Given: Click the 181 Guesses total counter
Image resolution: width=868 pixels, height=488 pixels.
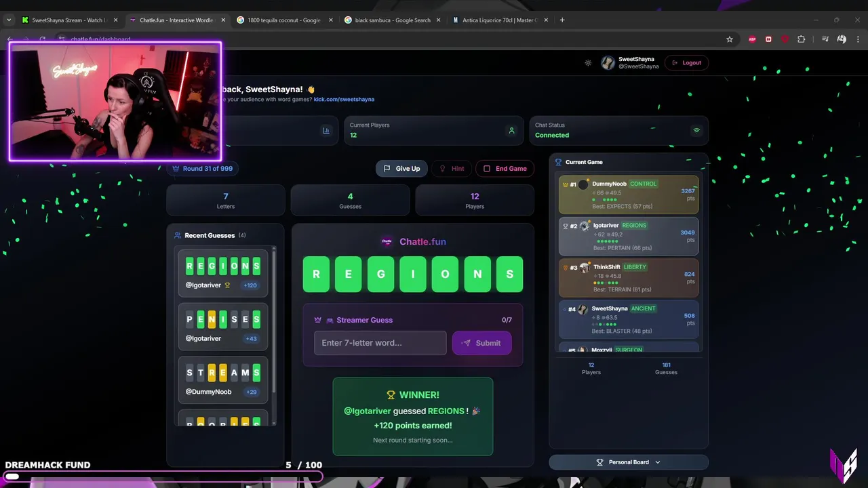Looking at the screenshot, I should (x=666, y=368).
